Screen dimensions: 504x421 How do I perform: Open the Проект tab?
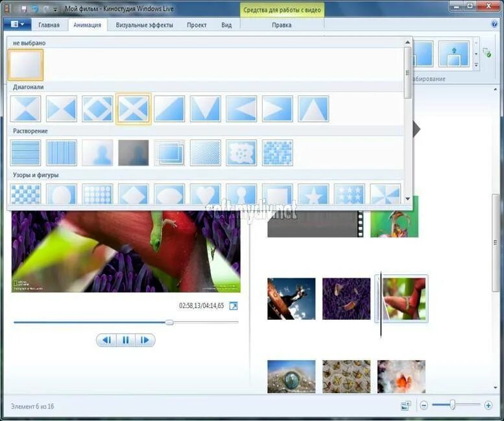point(197,25)
